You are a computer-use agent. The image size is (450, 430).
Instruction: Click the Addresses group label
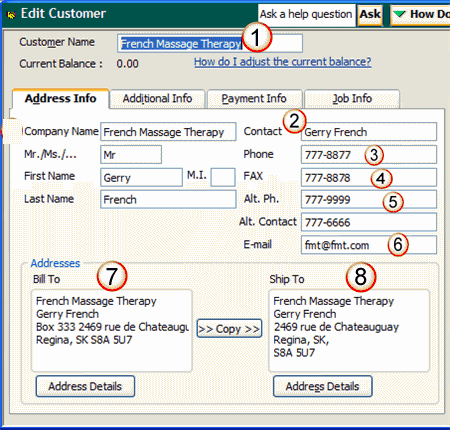[x=55, y=263]
